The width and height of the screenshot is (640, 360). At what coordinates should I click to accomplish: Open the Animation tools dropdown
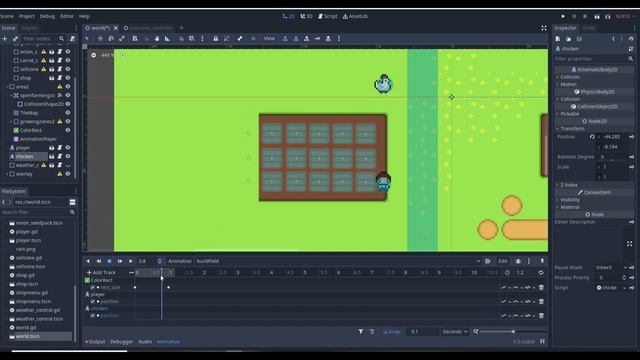180,261
